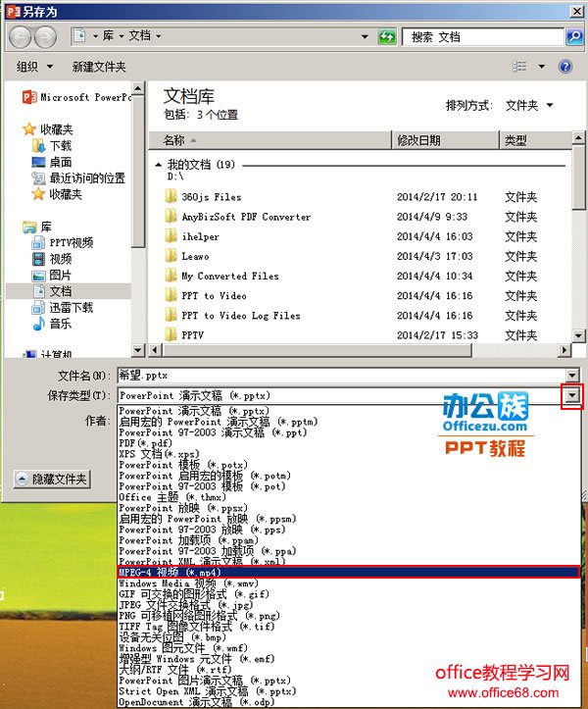Viewport: 588px width, 709px height.
Task: Click file list scroll up arrow
Action: 578,137
